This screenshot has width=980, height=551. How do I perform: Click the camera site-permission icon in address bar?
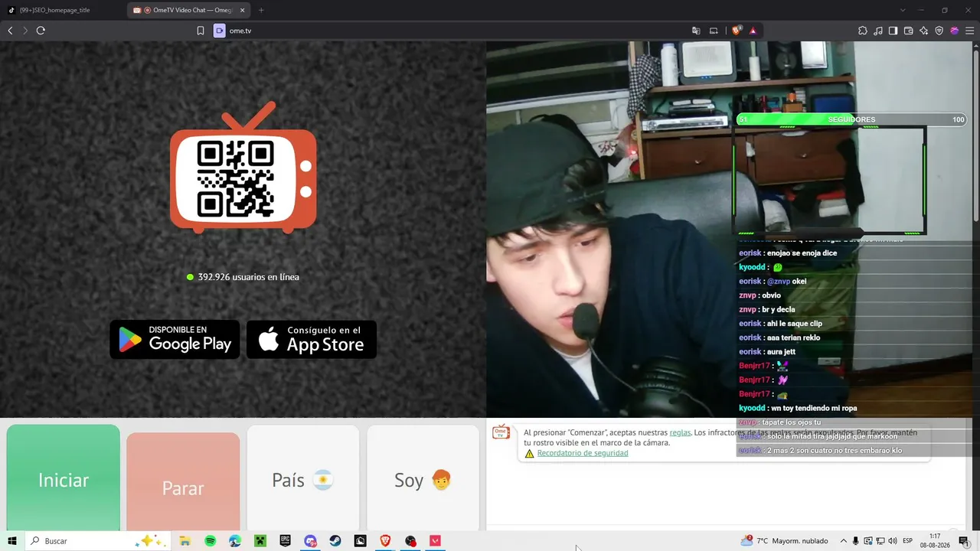(220, 31)
